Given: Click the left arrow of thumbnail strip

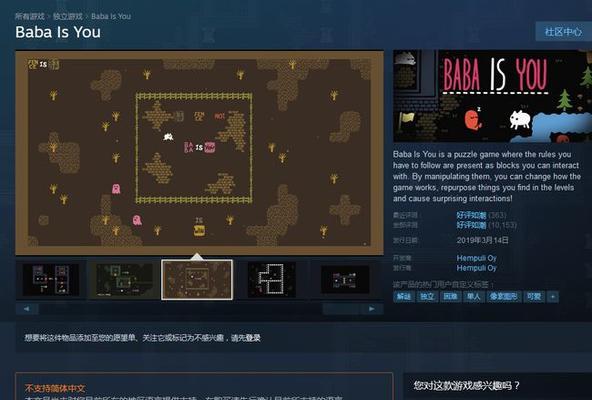Looking at the screenshot, I should click(27, 309).
